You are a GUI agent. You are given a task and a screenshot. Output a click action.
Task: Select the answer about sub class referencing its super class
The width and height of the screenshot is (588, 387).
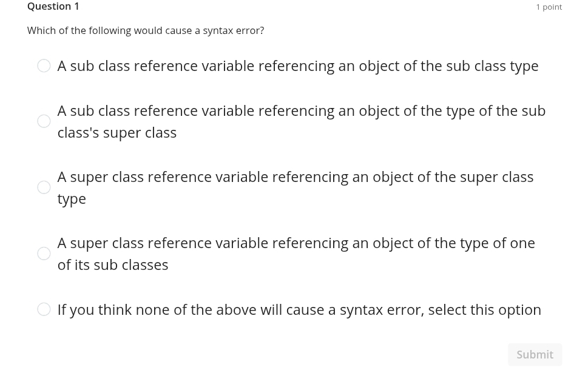pyautogui.click(x=44, y=121)
